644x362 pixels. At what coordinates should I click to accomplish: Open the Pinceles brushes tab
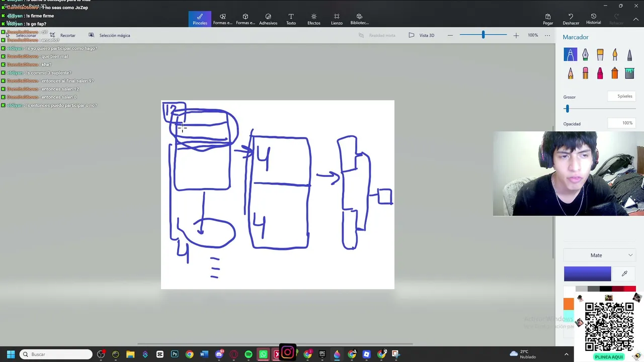[200, 19]
